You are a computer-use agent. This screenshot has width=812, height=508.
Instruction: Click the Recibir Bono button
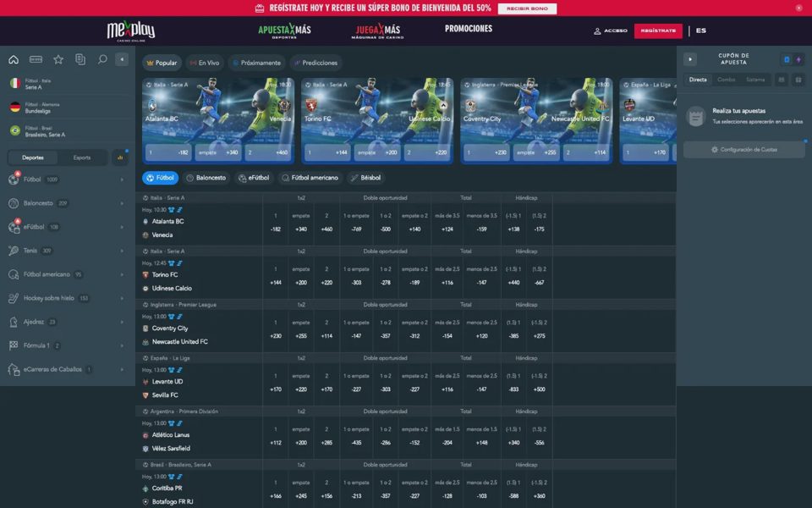[527, 8]
